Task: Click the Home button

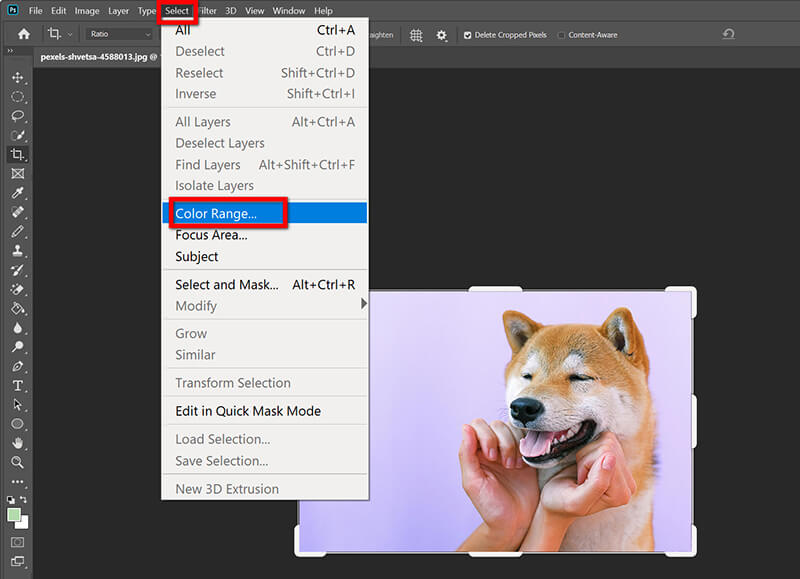Action: click(x=22, y=33)
